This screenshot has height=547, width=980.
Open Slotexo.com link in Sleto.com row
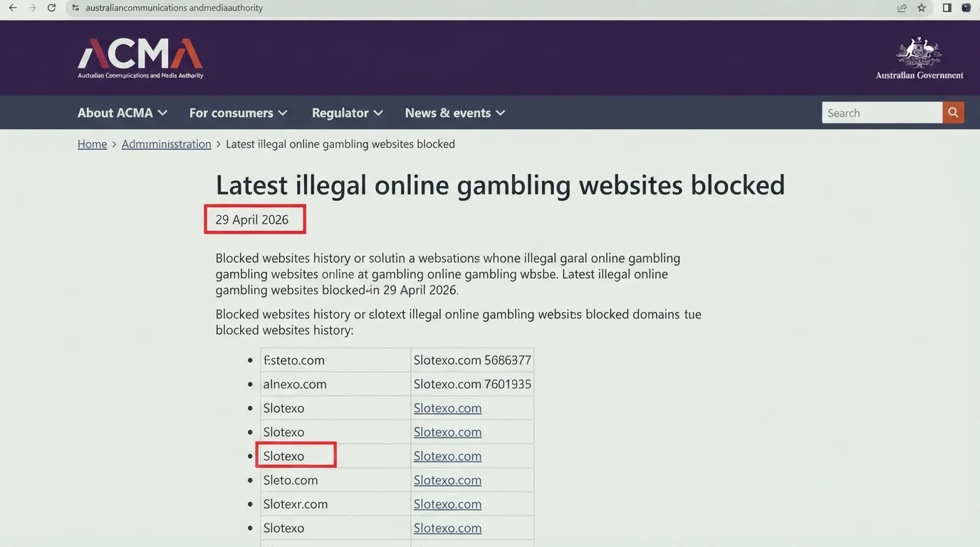tap(447, 480)
